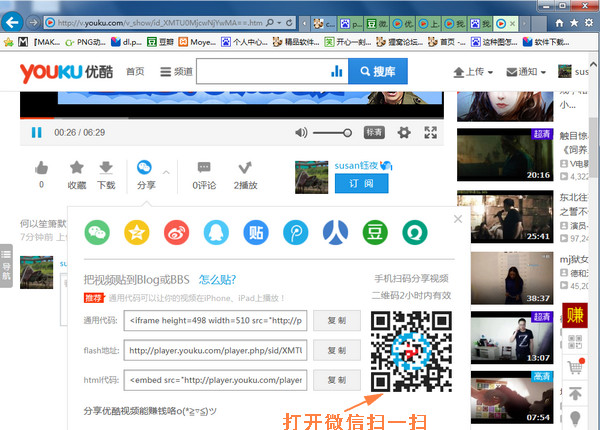This screenshot has width=600, height=430.
Task: Copy the flash地址 URL
Action: tap(337, 350)
